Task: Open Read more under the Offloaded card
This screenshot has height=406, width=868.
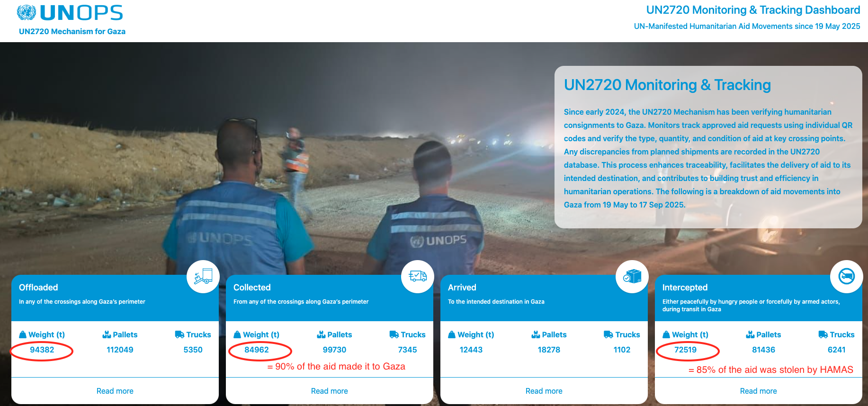Action: 115,391
